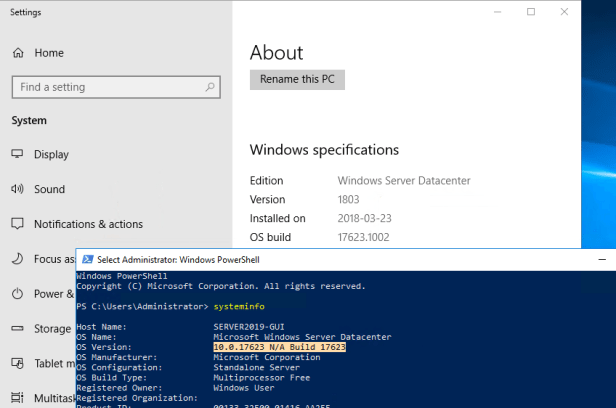
Task: Select Home label in sidebar
Action: tap(49, 53)
